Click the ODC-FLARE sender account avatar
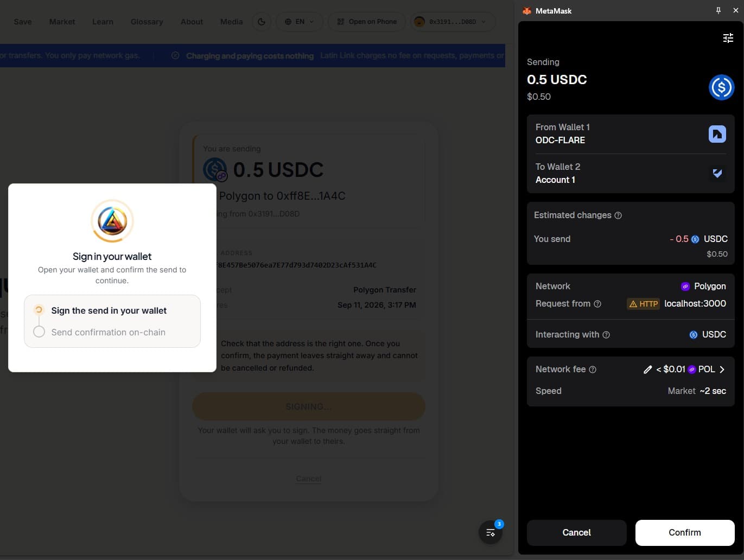The image size is (744, 560). 717,133
